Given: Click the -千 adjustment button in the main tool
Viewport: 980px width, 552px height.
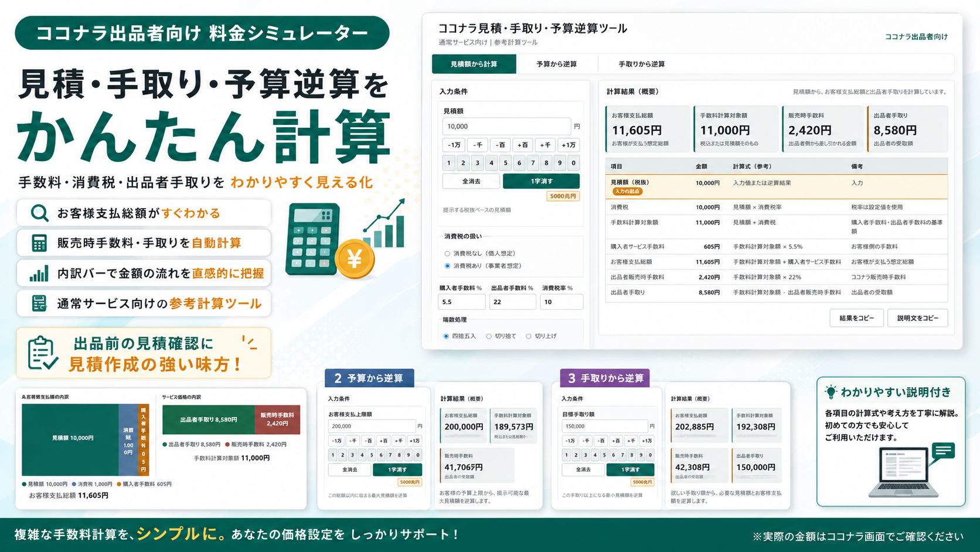Looking at the screenshot, I should pyautogui.click(x=478, y=145).
